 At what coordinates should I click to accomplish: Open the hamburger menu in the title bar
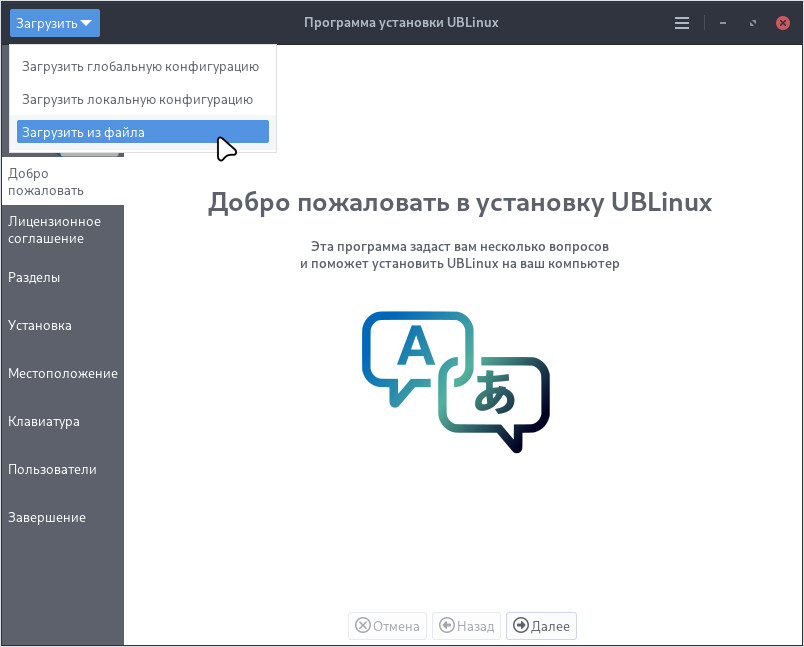point(682,22)
